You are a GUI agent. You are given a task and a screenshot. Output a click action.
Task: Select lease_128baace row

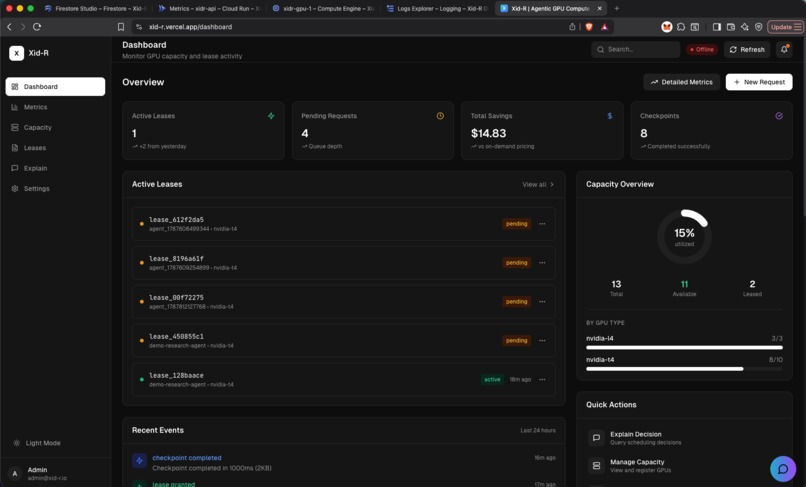pyautogui.click(x=343, y=380)
